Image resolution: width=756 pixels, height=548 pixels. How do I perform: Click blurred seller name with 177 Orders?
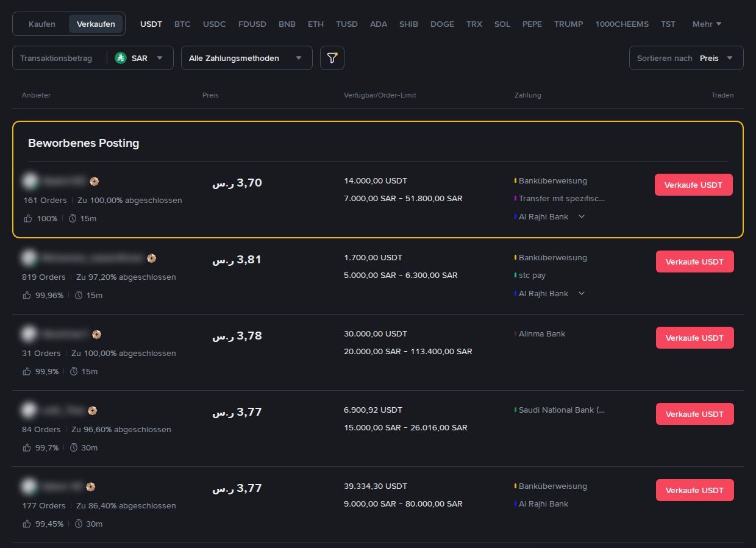62,487
